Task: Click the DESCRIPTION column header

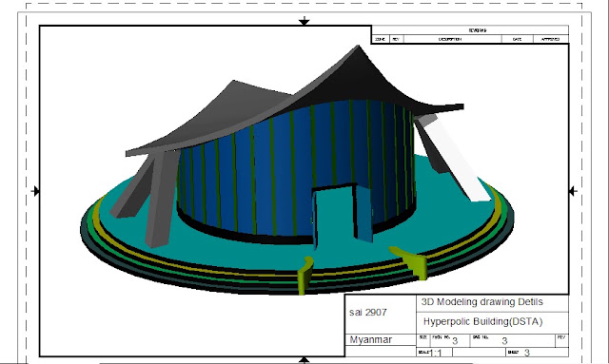Action: pyautogui.click(x=450, y=39)
